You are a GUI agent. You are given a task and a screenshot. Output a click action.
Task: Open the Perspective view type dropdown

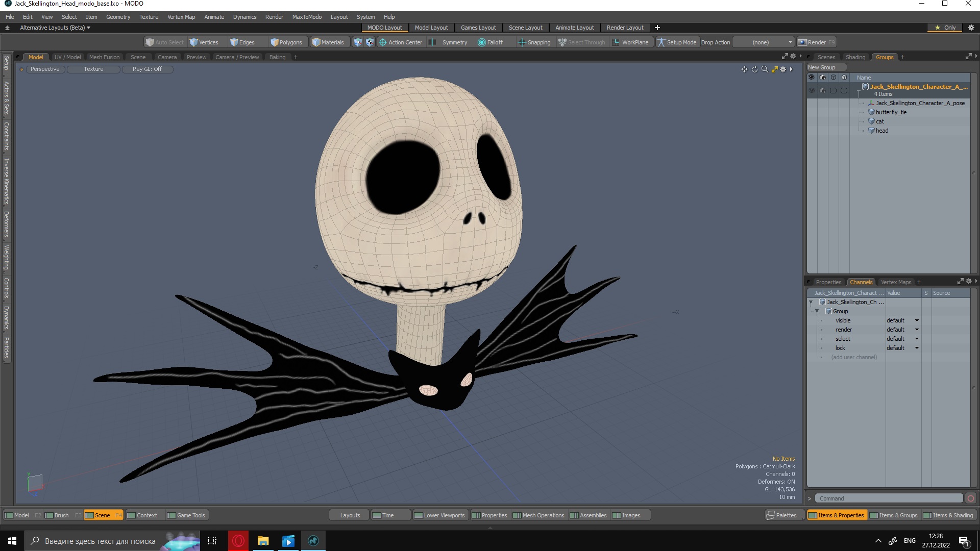coord(45,69)
